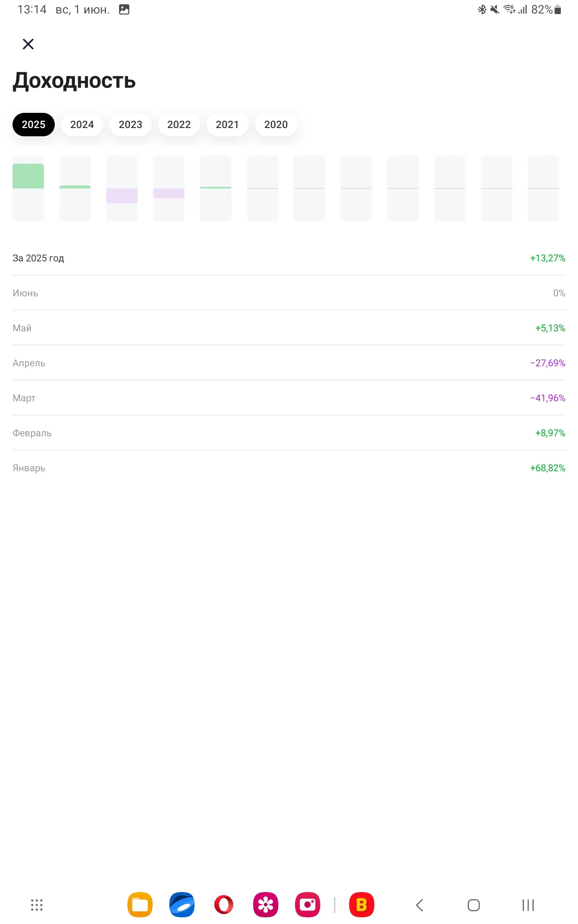Open the blue Samsung Internet browser icon
The height and width of the screenshot is (924, 578).
click(182, 905)
